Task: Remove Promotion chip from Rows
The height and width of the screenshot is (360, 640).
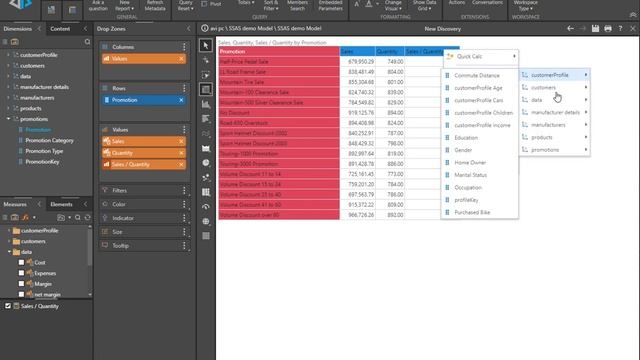Action: (x=181, y=100)
